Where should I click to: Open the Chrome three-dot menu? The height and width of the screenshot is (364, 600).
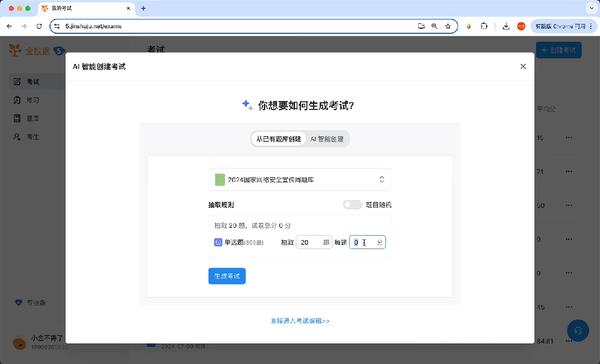pos(591,26)
